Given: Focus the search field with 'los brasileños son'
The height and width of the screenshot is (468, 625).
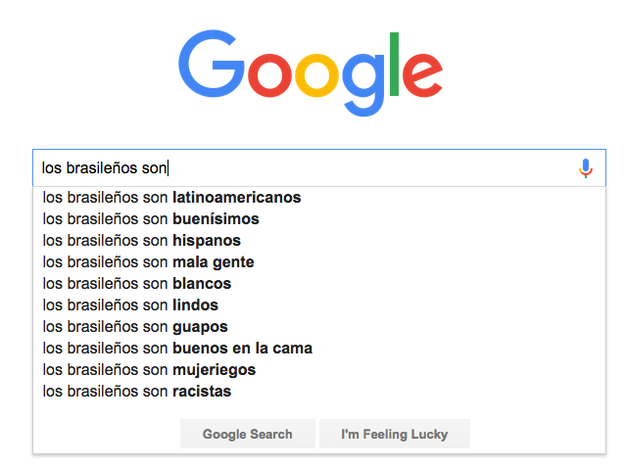Looking at the screenshot, I should [305, 168].
